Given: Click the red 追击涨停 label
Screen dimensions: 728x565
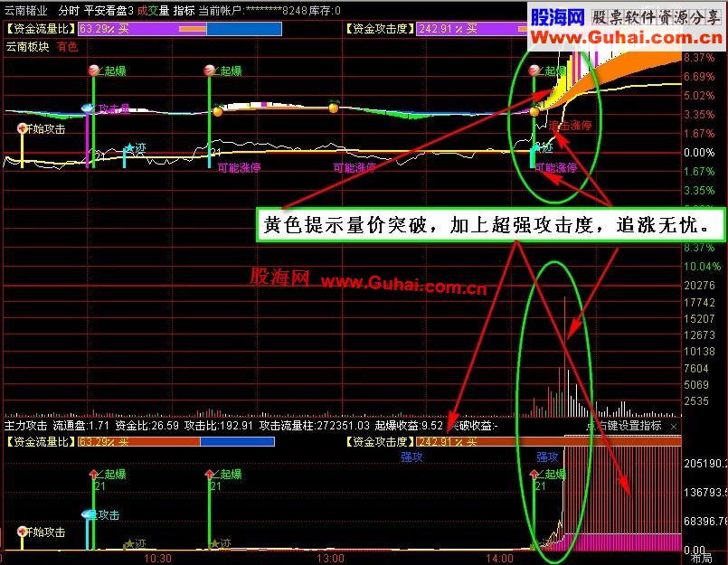Looking at the screenshot, I should [x=570, y=126].
